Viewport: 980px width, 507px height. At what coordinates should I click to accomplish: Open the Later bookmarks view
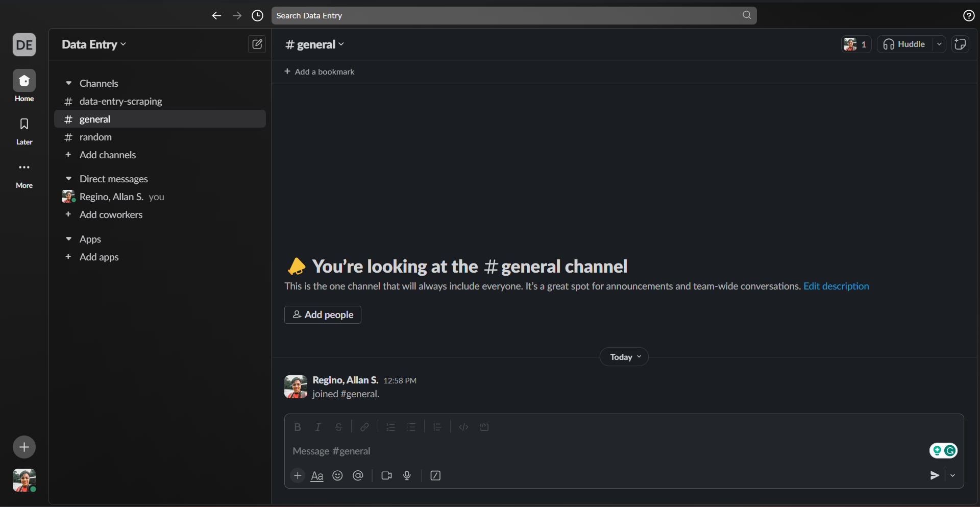click(24, 131)
